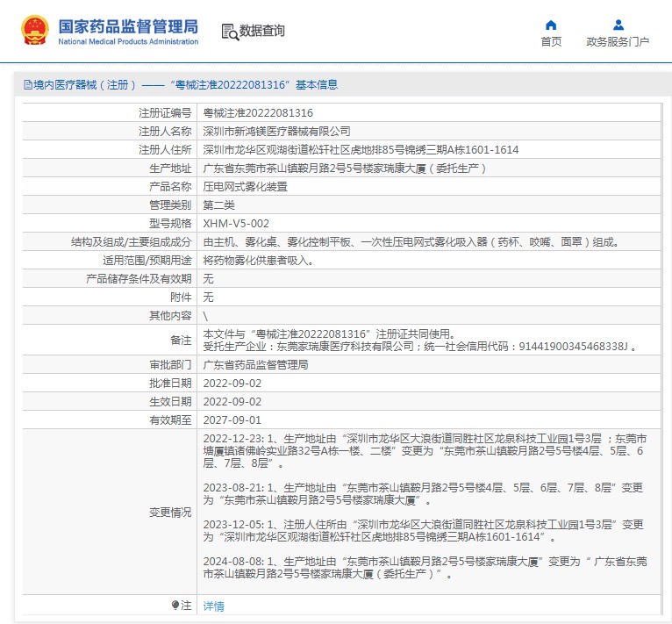
Task: Click 适用范围/预期用途 row label
Action: coord(147,261)
